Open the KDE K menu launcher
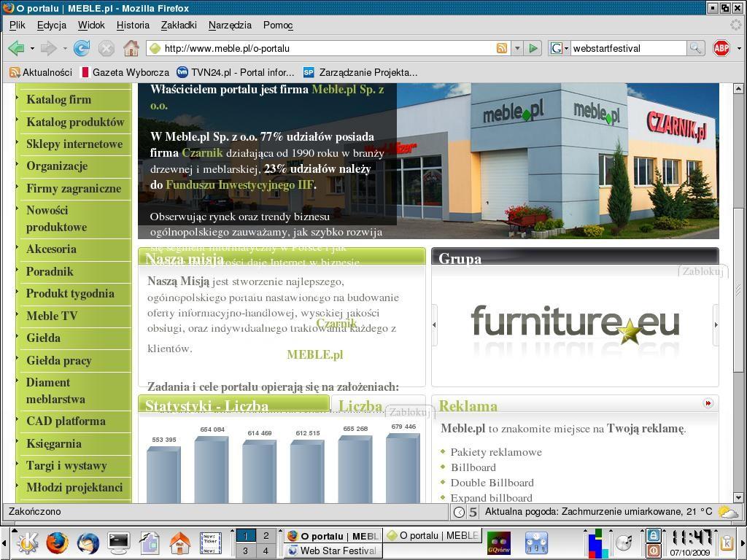The width and height of the screenshot is (747, 560). tap(27, 543)
